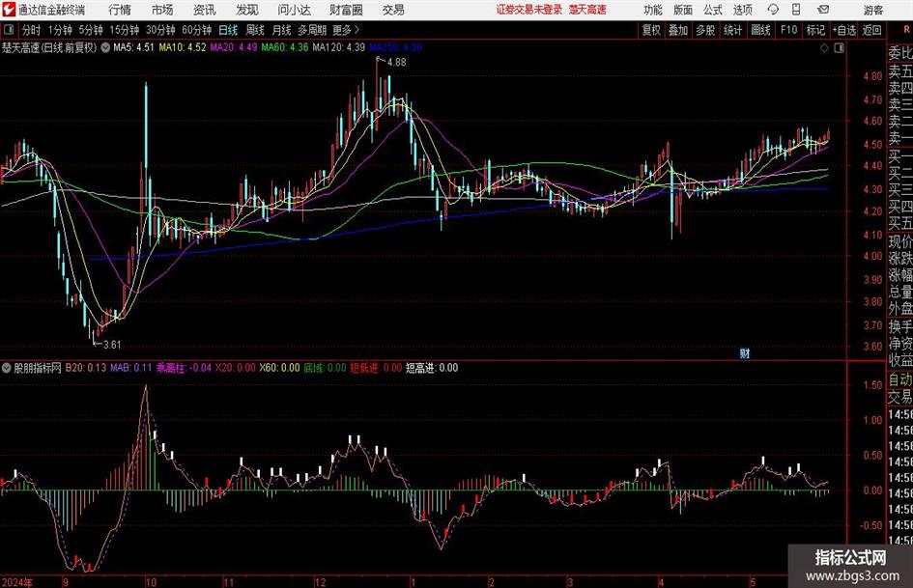Click the 2024年 date axis label

(x=17, y=581)
